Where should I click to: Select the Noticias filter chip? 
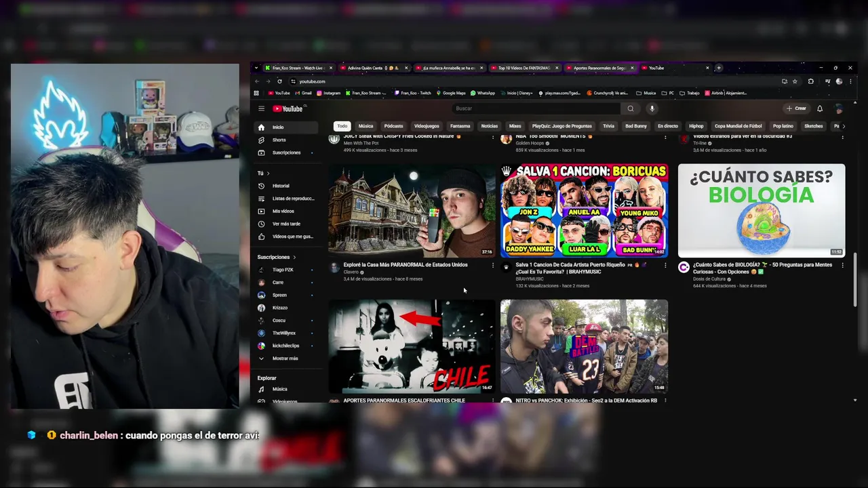pyautogui.click(x=490, y=126)
